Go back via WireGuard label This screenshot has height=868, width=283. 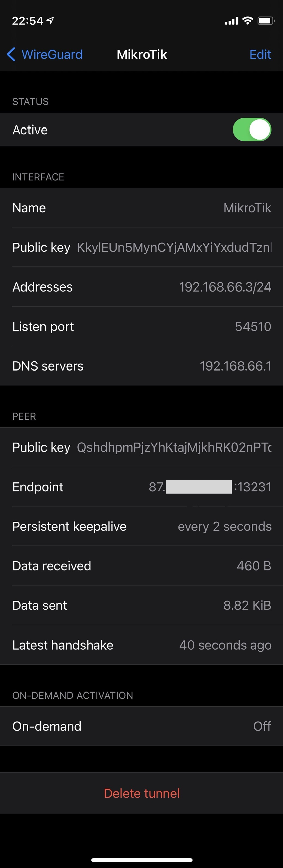[52, 54]
